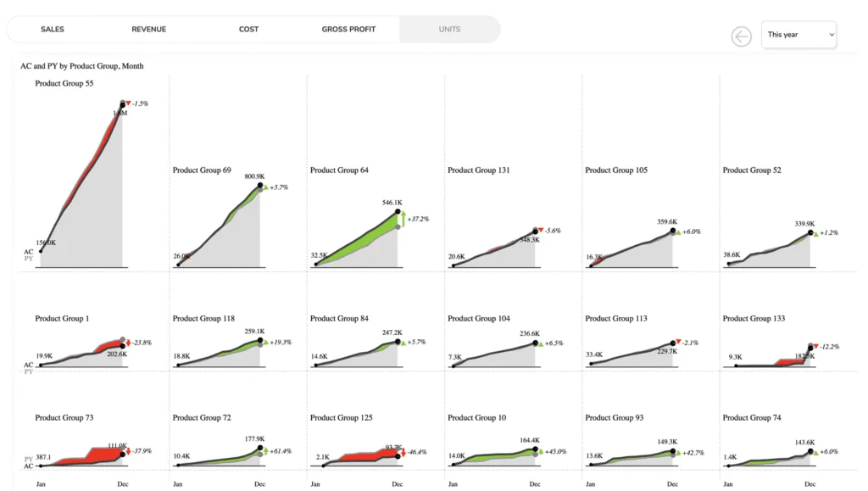Click the red down-triangle on Product Group 131
This screenshot has width=868, height=491.
point(541,230)
